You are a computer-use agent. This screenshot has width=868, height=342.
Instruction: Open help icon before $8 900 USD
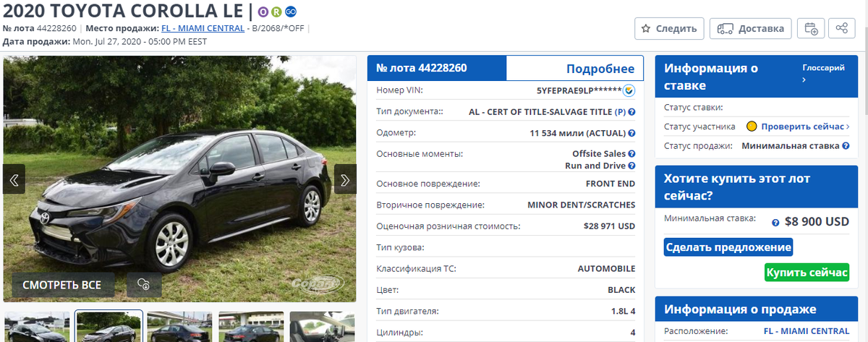pos(775,223)
